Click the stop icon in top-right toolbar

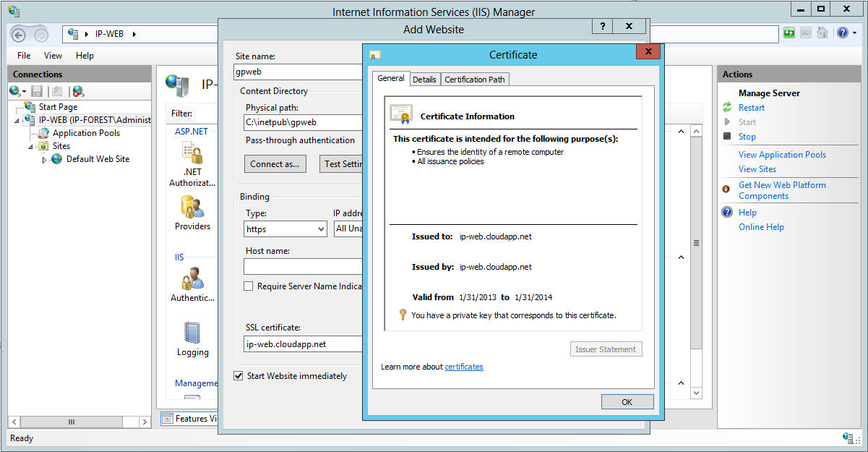click(x=806, y=33)
